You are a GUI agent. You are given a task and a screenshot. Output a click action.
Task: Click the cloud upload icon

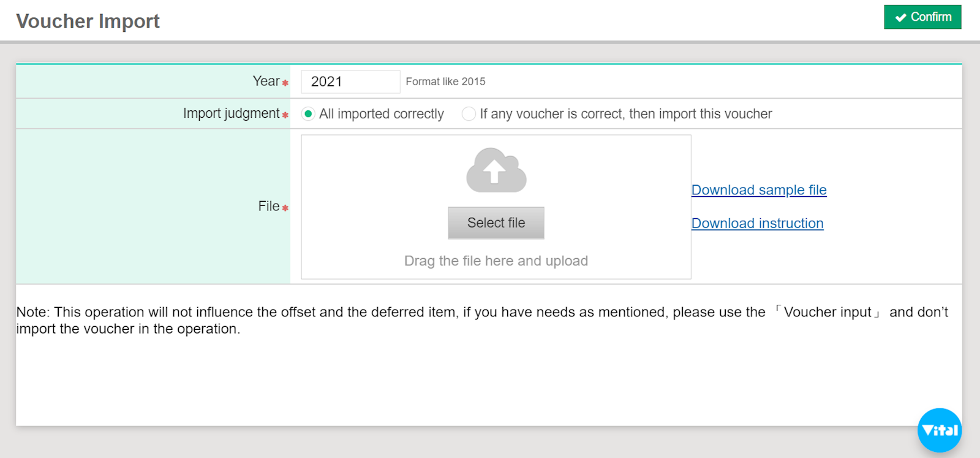pos(496,170)
